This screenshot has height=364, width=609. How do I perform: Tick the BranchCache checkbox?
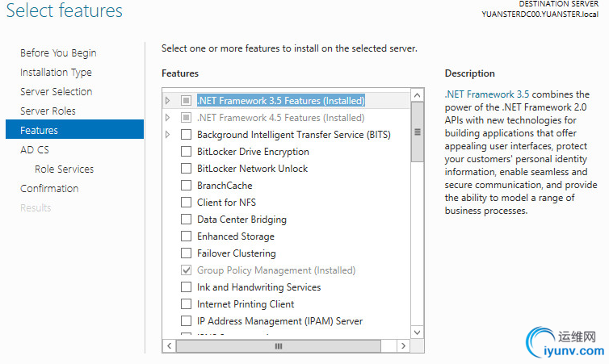tap(187, 186)
